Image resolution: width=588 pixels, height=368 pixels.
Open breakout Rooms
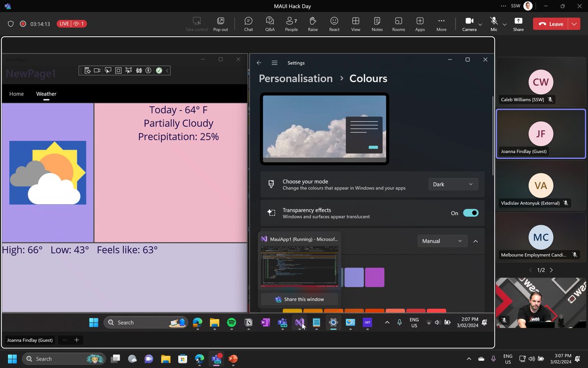398,24
